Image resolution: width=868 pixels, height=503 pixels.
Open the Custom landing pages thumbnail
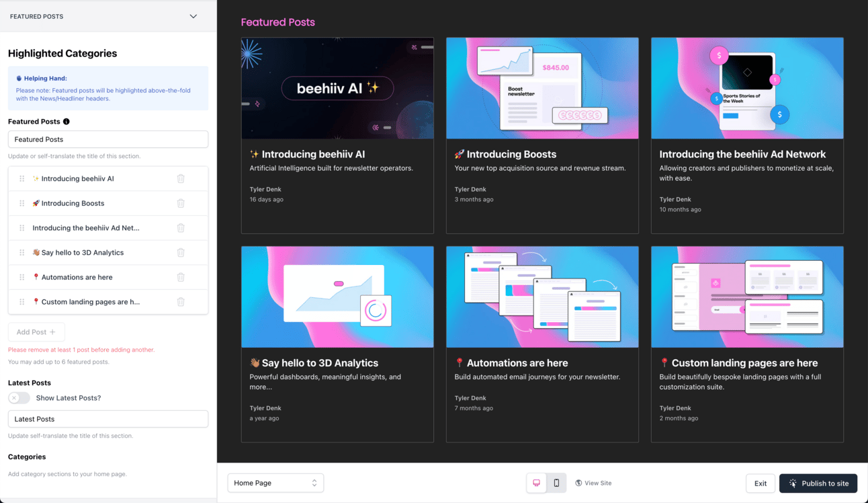747,297
